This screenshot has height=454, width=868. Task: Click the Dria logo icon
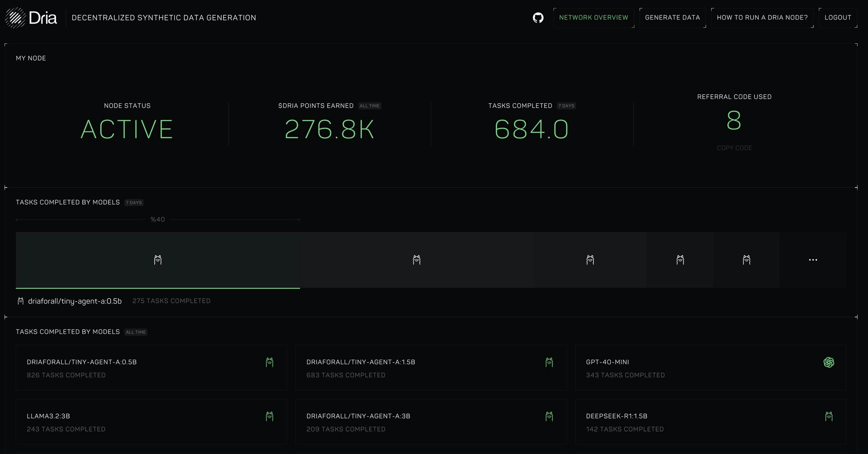[16, 17]
